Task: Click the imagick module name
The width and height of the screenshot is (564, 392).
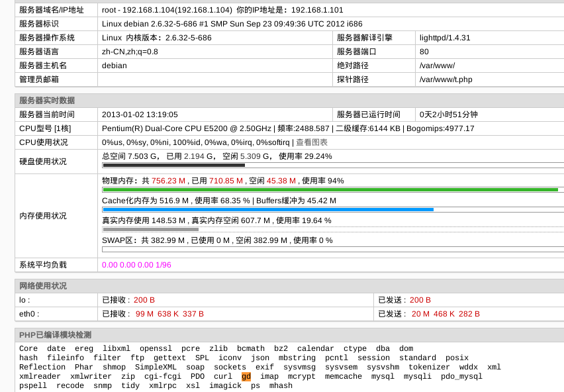Action: pos(225,386)
